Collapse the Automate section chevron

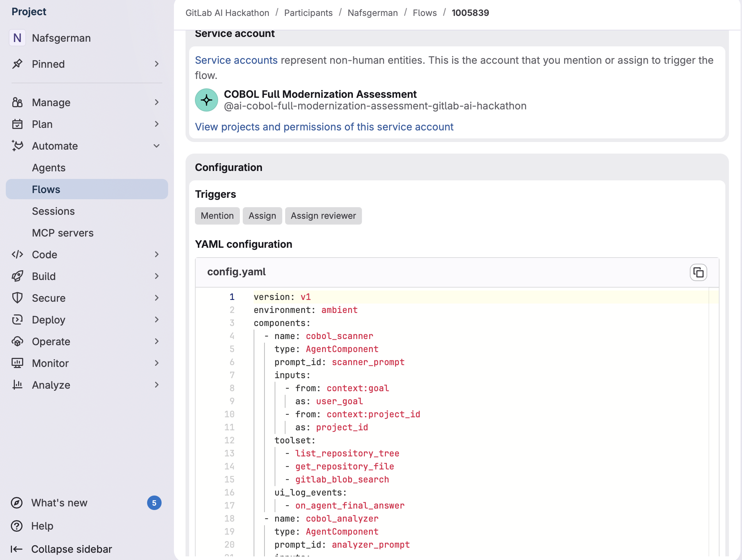point(157,146)
